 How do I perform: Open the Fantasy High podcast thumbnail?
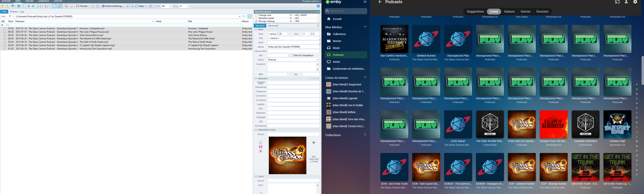pos(617,124)
